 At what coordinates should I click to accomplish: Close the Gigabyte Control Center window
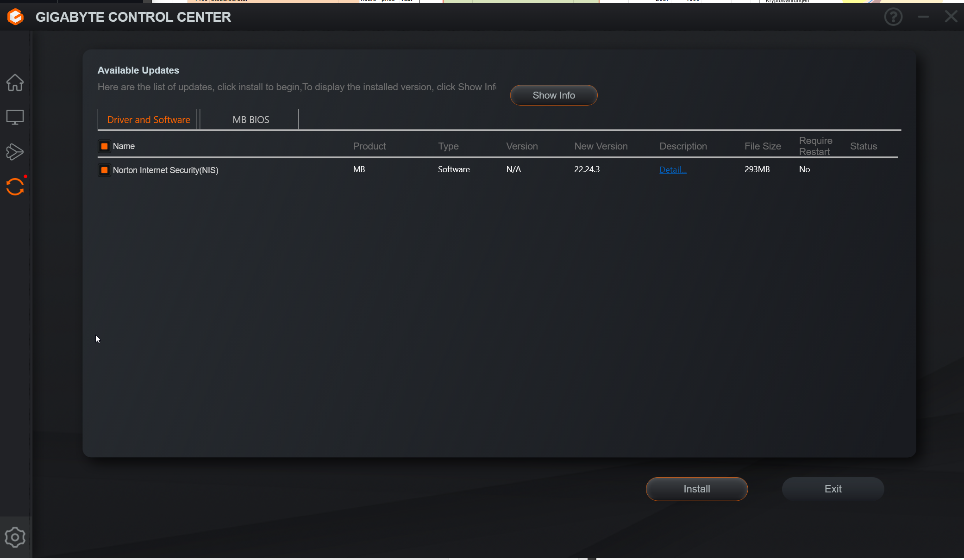click(951, 17)
